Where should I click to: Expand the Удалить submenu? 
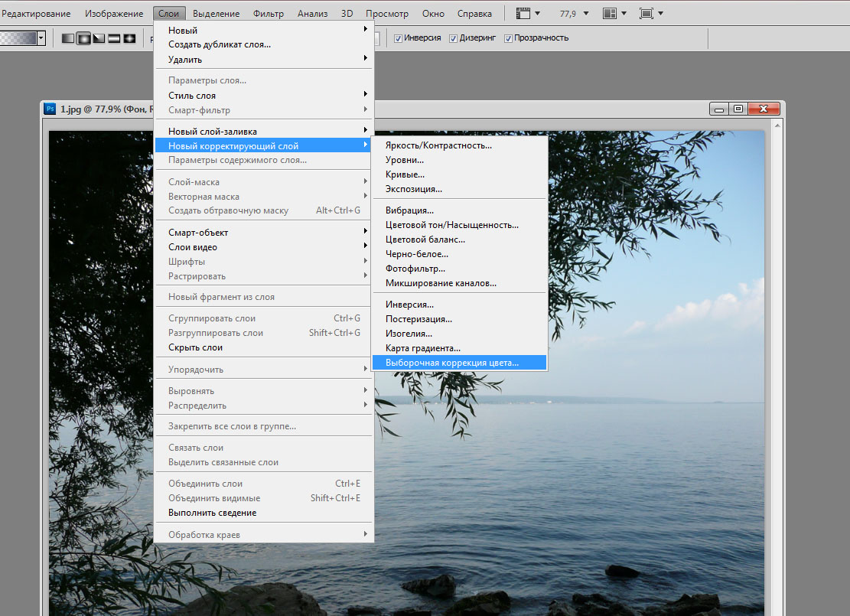click(263, 59)
